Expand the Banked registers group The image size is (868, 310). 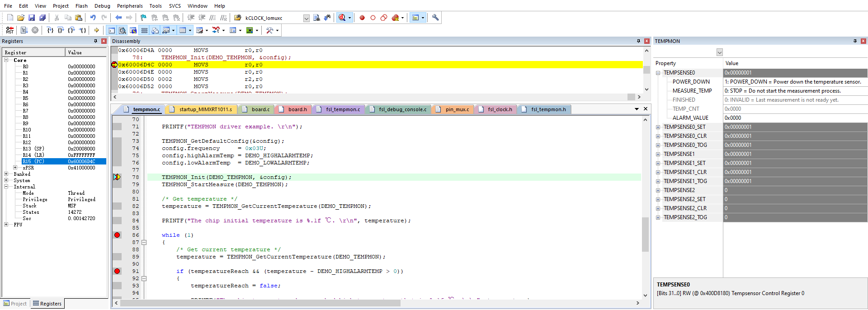coord(6,174)
